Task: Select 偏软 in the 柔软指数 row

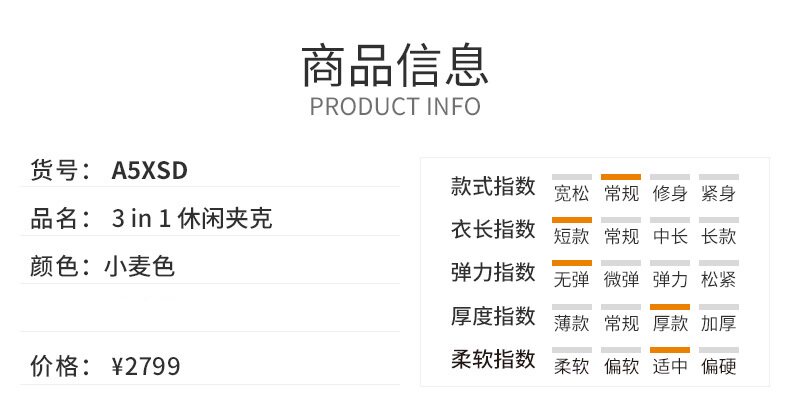Action: coord(620,366)
